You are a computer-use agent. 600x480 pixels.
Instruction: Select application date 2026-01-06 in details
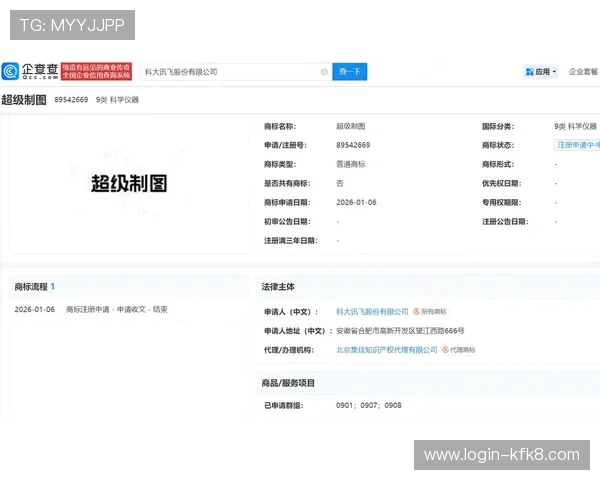pyautogui.click(x=356, y=202)
